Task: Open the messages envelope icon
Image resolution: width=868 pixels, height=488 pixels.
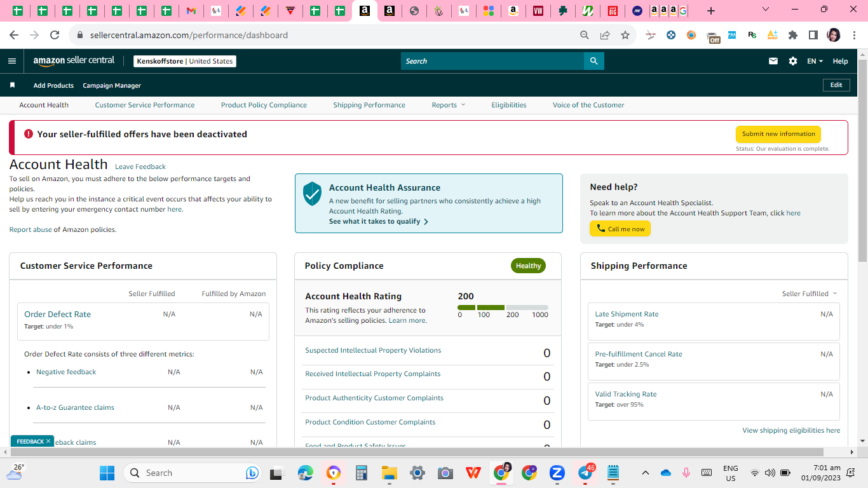Action: tap(773, 61)
